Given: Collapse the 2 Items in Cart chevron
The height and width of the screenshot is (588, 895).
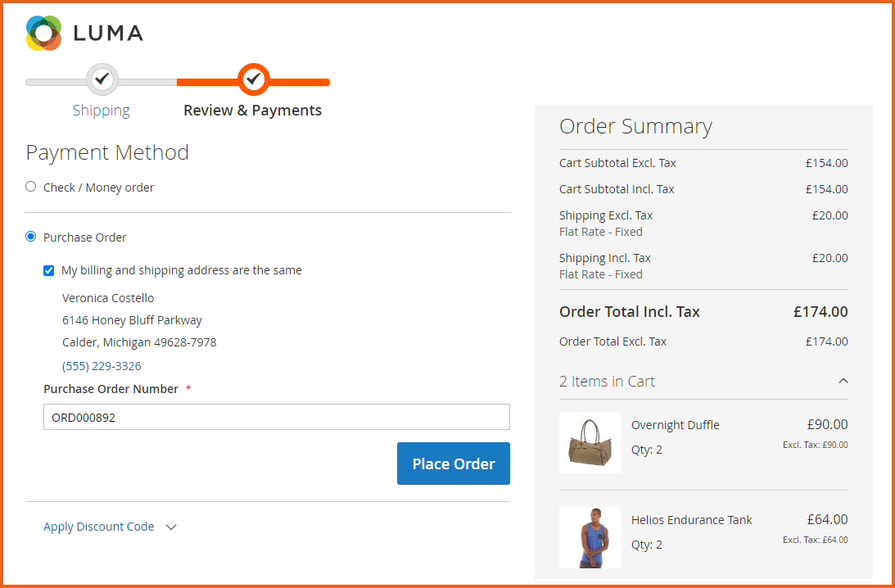Looking at the screenshot, I should tap(843, 382).
